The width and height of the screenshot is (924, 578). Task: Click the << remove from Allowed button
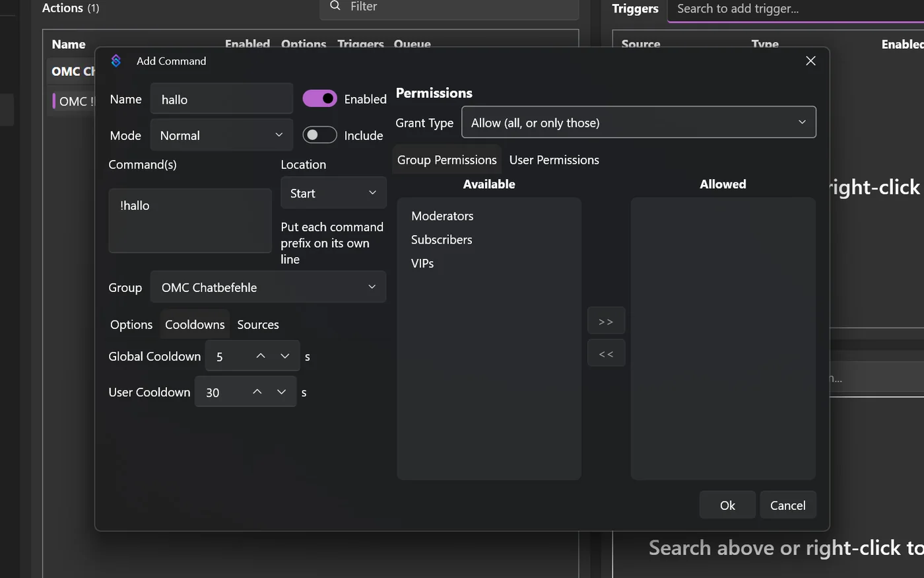coord(606,354)
